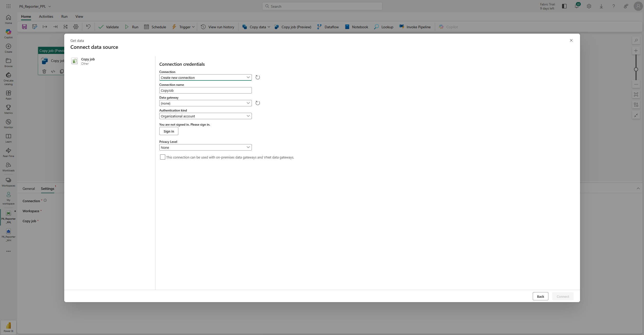Add a Notebook activity
This screenshot has height=335, width=644.
click(356, 27)
